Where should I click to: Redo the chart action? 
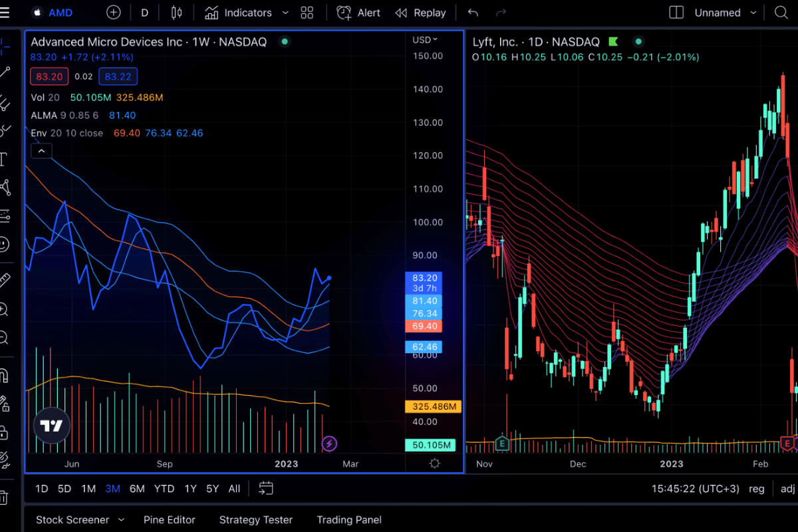501,13
